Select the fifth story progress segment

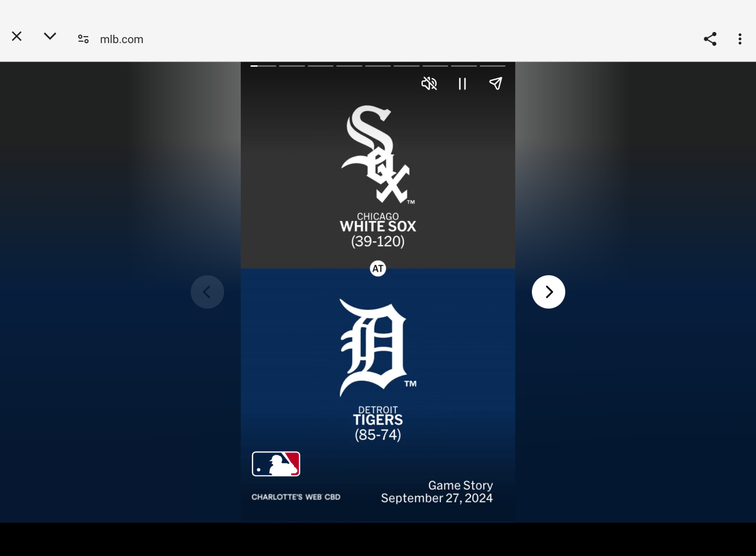coord(378,66)
